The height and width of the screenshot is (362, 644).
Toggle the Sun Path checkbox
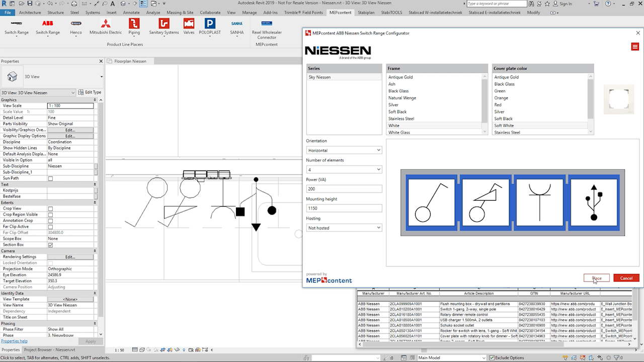[50, 178]
